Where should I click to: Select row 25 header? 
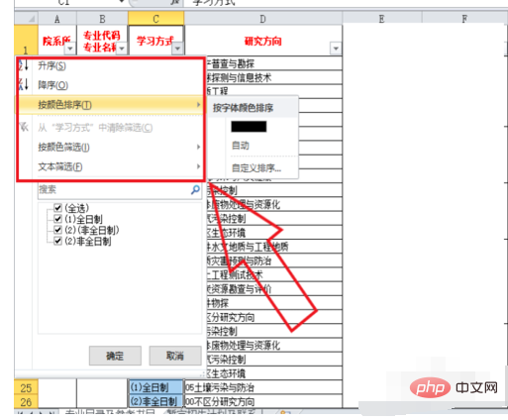point(26,387)
